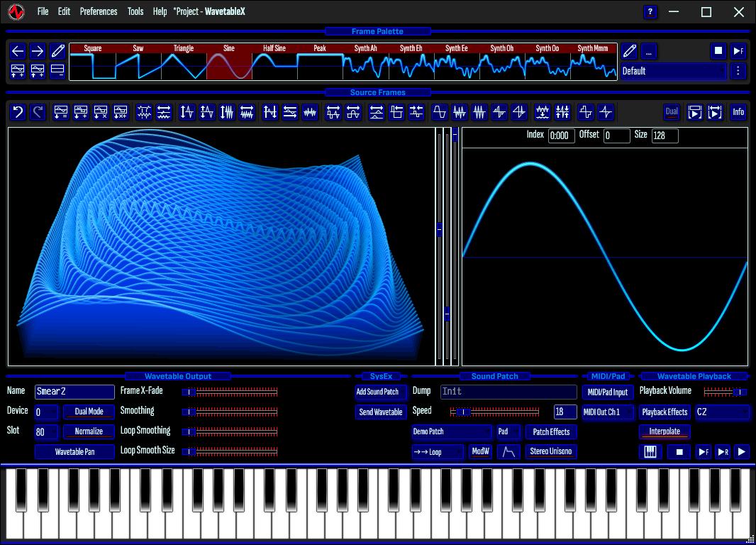
Task: Expand the Default palette dropdown
Action: 673,71
